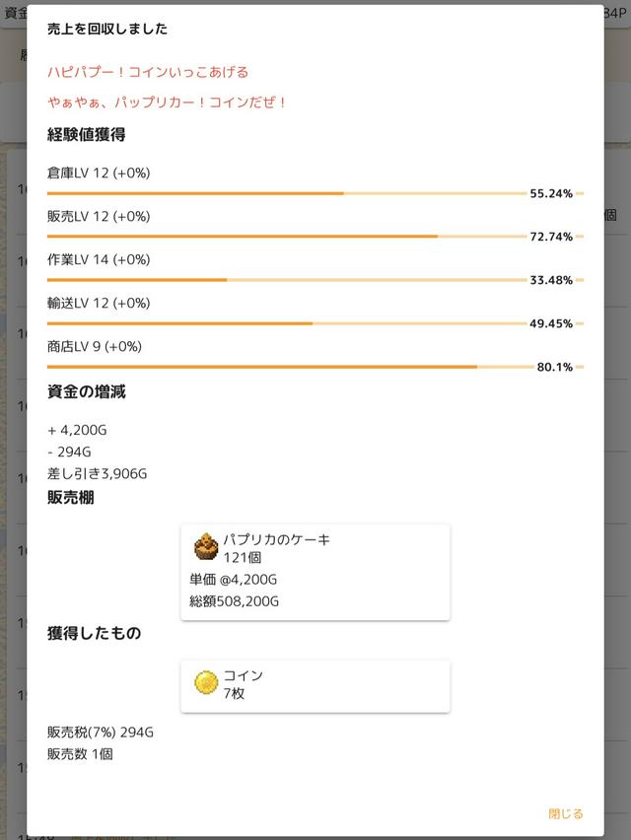Click the paprika cake item icon
The width and height of the screenshot is (631, 840).
coord(206,546)
